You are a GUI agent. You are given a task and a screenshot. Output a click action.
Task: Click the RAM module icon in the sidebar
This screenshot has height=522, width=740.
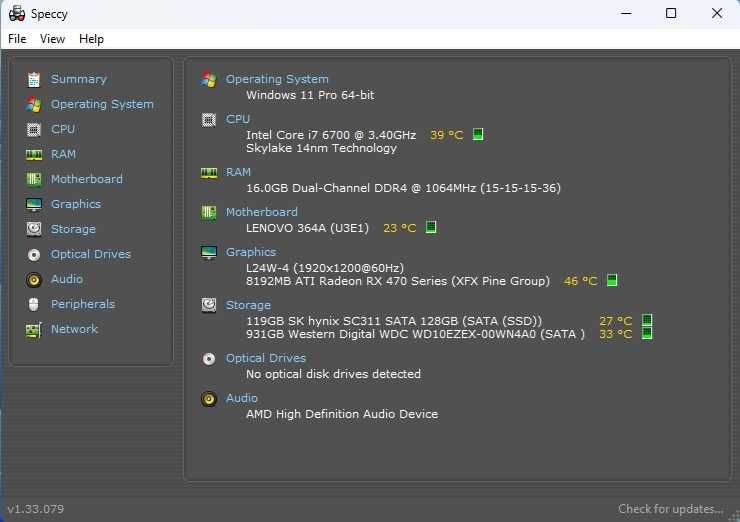pyautogui.click(x=34, y=154)
